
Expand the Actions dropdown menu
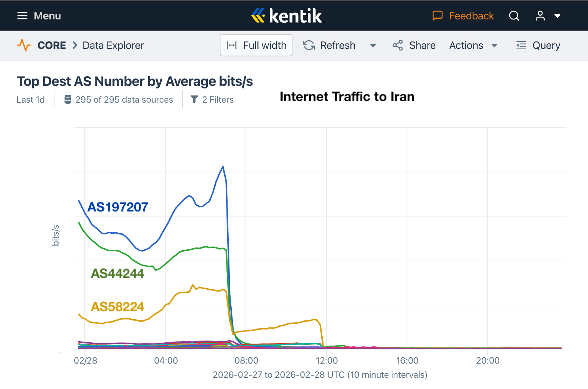473,45
